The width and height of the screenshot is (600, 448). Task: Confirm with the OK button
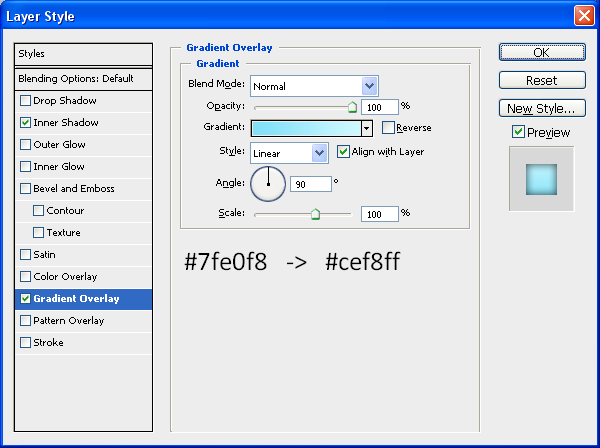(x=542, y=52)
